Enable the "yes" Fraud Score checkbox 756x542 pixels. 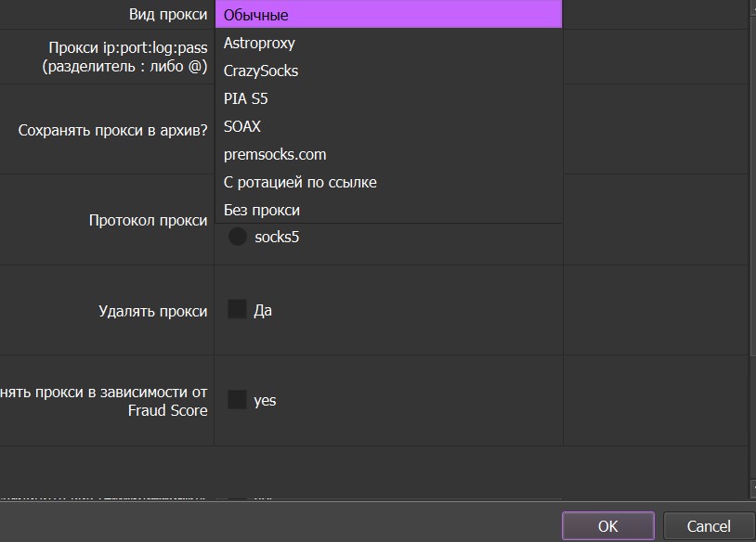pyautogui.click(x=237, y=400)
